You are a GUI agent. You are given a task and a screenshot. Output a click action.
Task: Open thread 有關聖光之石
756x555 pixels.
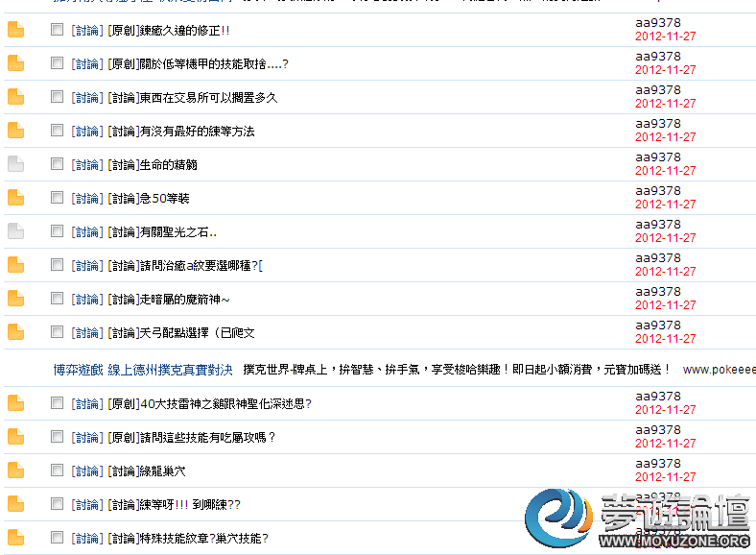162,232
